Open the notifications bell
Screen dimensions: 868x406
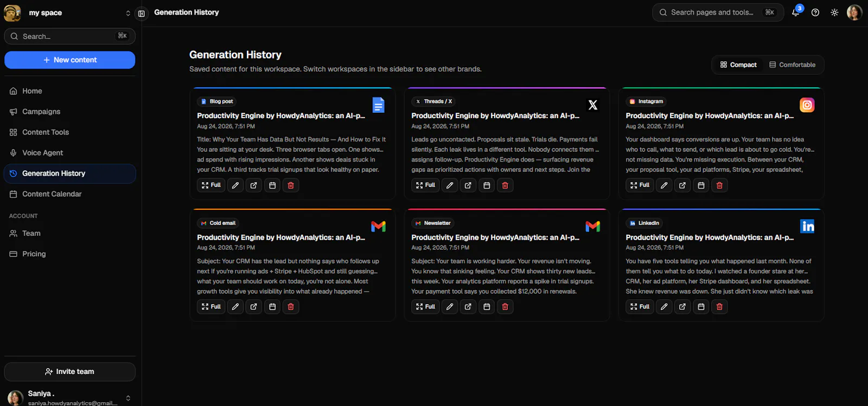tap(796, 12)
